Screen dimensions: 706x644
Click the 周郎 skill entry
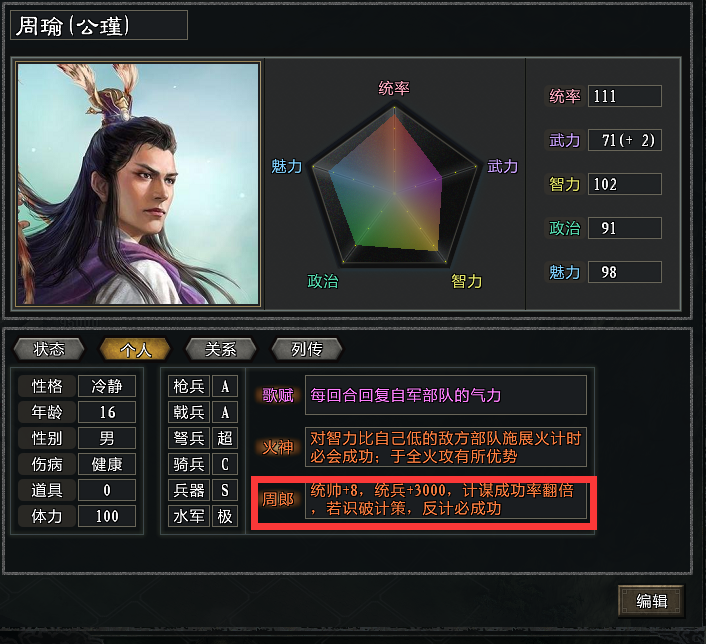[423, 501]
